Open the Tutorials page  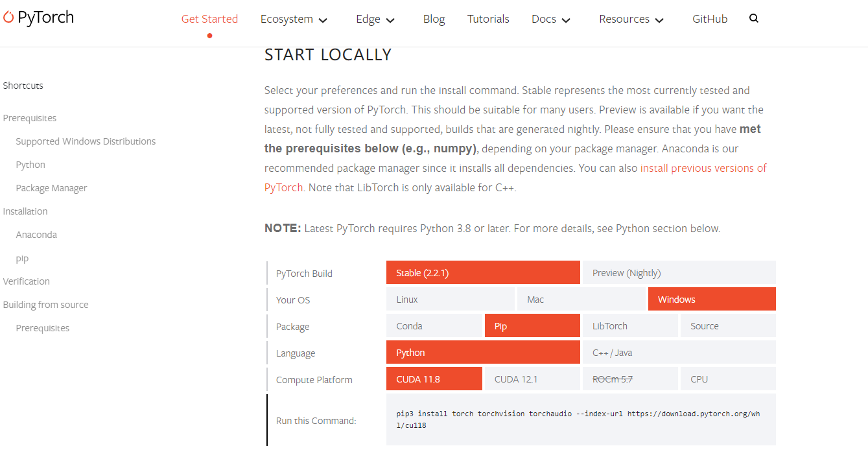point(488,19)
